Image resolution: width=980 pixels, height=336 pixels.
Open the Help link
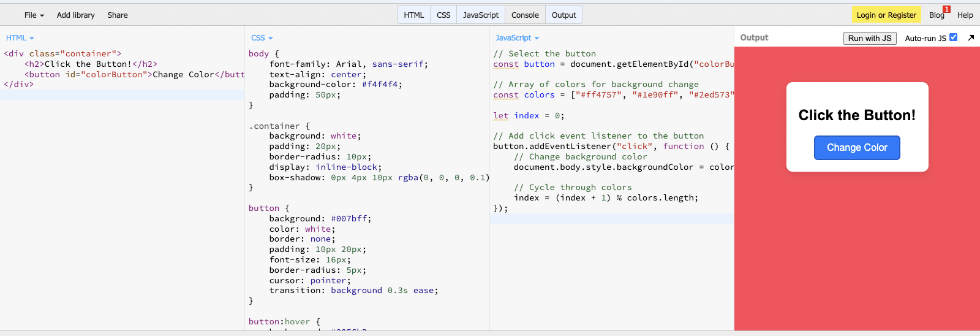(965, 15)
